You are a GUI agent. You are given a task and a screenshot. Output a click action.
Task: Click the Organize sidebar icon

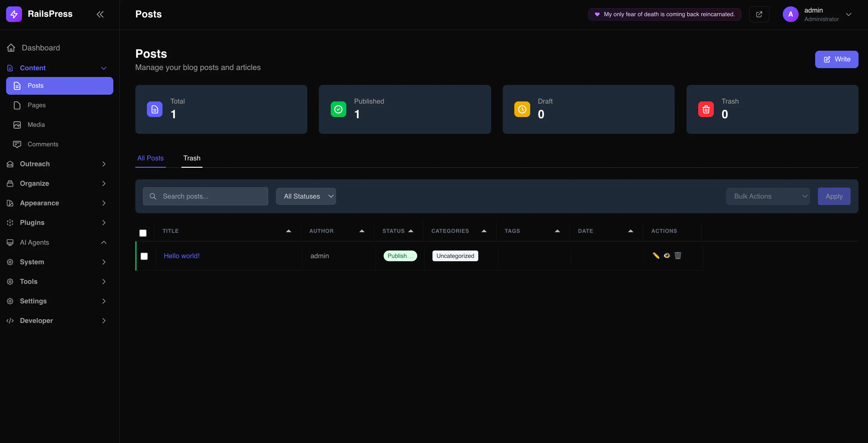point(10,183)
